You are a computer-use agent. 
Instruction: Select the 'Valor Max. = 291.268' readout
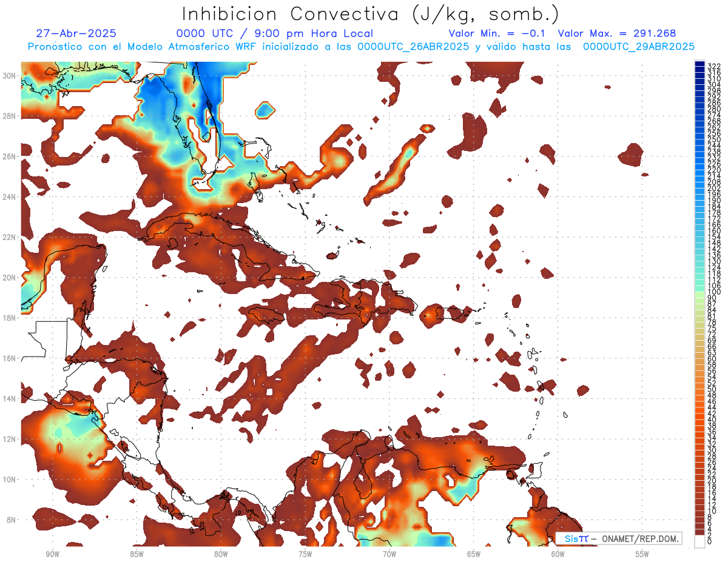click(617, 33)
